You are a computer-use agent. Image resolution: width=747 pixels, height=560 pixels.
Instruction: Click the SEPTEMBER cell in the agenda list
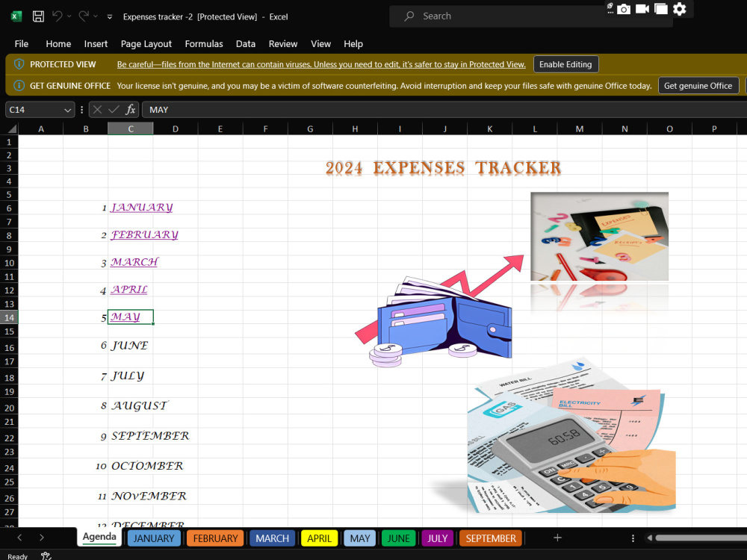point(150,436)
